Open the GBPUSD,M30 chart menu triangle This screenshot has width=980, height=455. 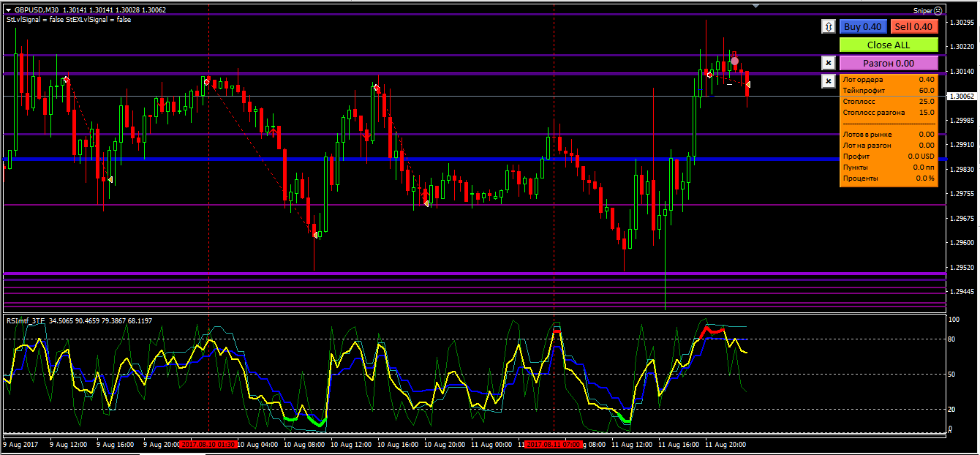[8, 10]
